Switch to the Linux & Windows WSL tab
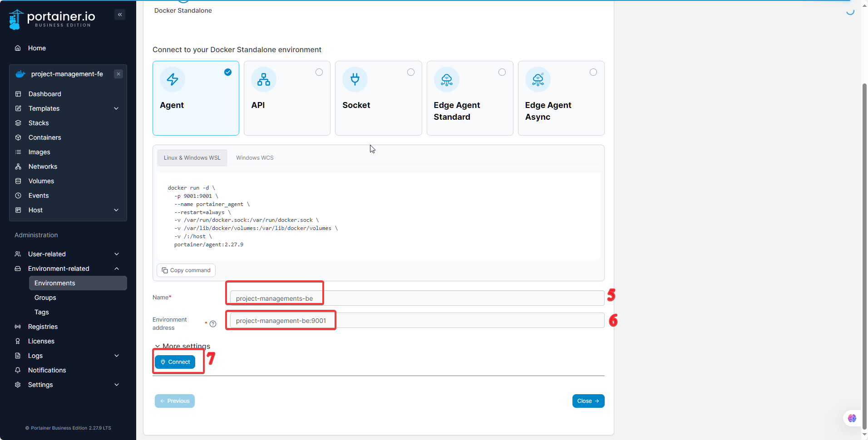 (192, 158)
